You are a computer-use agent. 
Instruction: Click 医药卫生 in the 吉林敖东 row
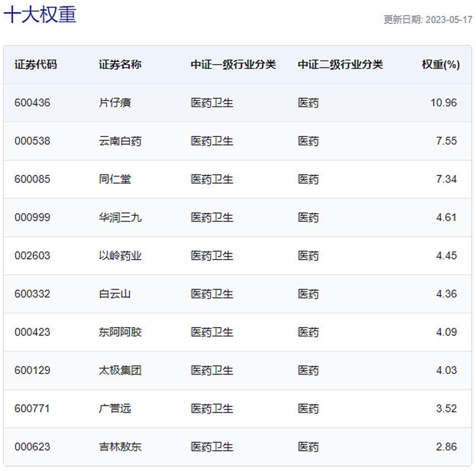[x=212, y=447]
